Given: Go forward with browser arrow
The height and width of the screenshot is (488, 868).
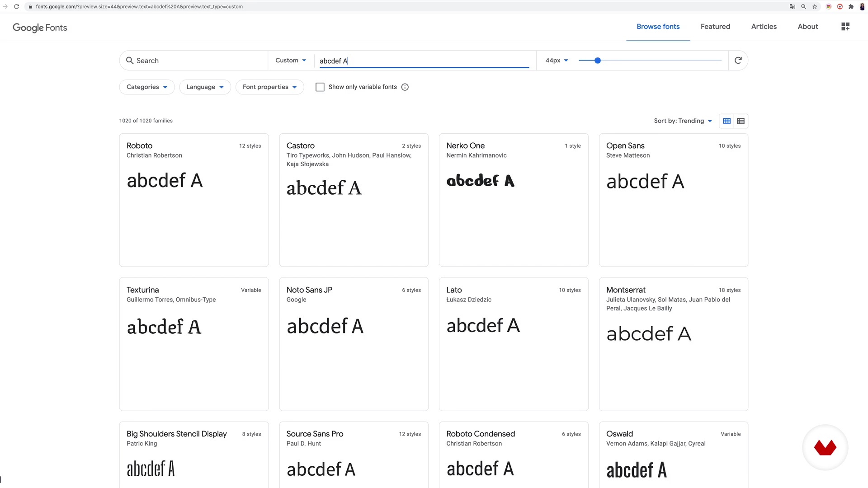Looking at the screenshot, I should click(5, 6).
